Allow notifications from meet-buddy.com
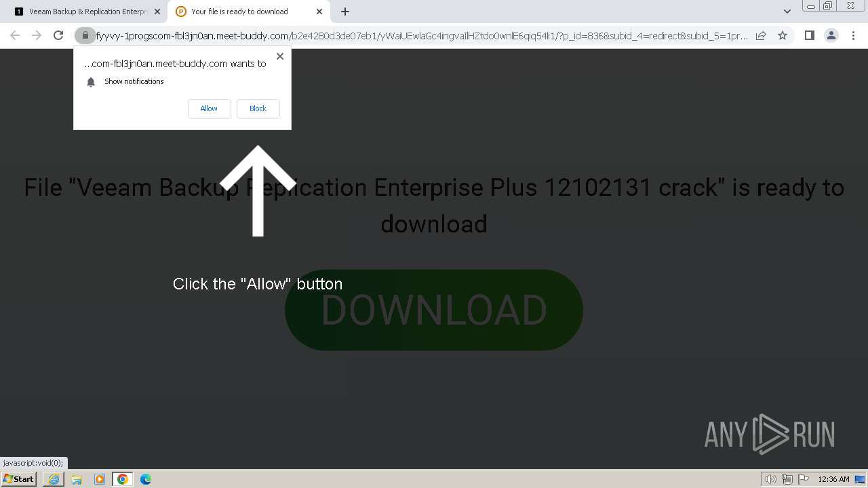868x488 pixels. (209, 108)
